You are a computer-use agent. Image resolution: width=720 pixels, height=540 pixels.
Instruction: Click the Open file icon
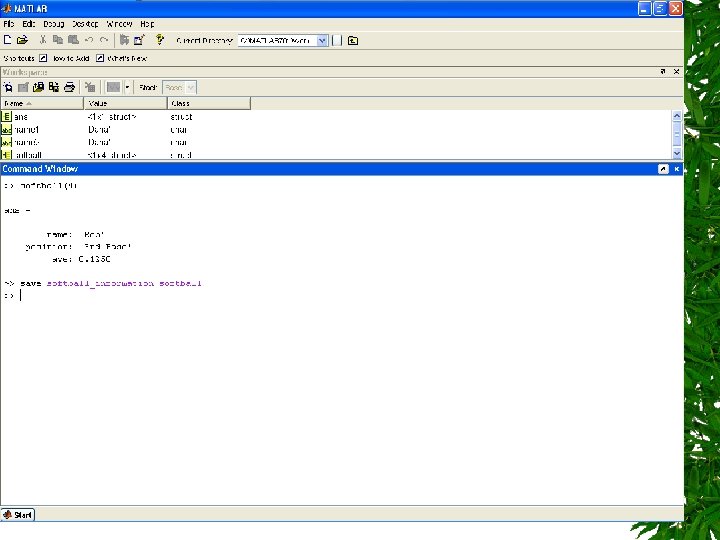click(21, 40)
